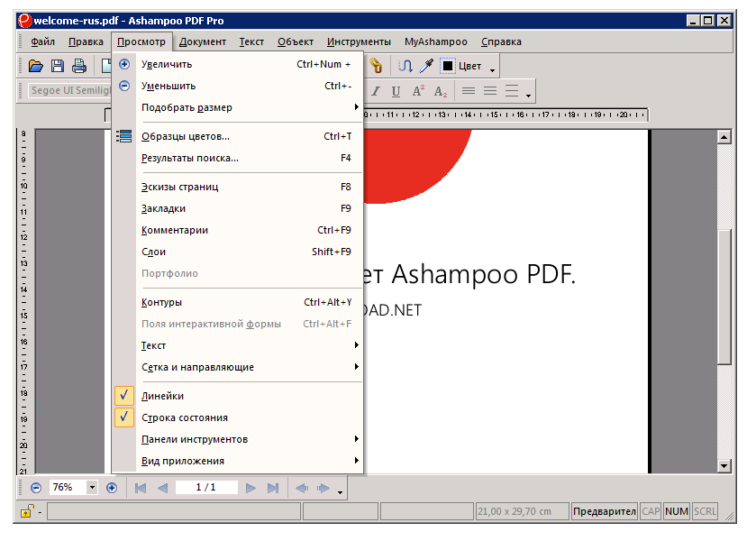Apply underline formatting

coord(396,90)
